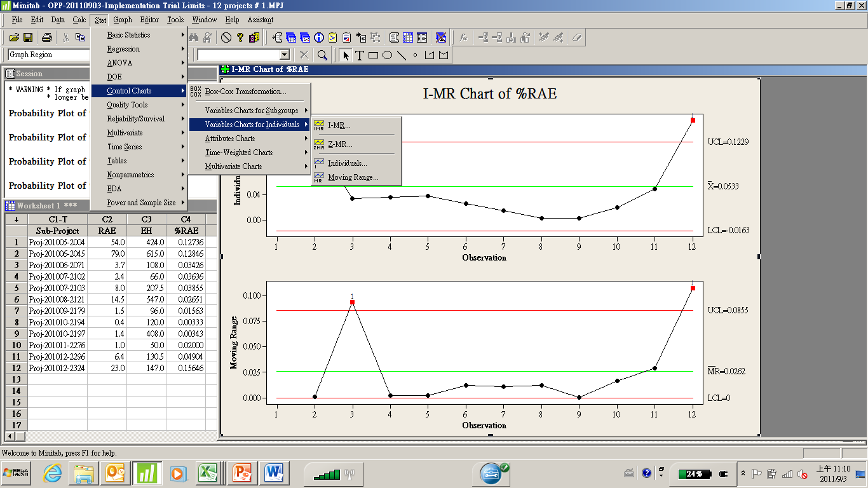Screen dimensions: 868x488
Task: Select cell Proj-201012-2324 in worksheet
Action: point(57,368)
